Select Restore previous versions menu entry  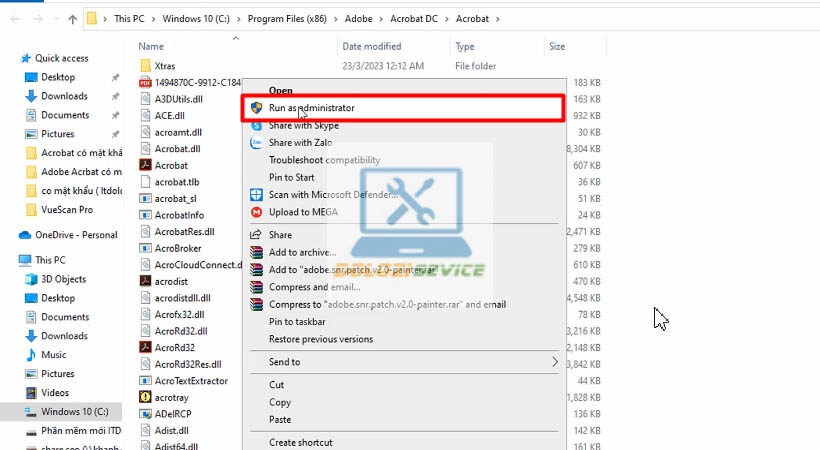point(321,339)
